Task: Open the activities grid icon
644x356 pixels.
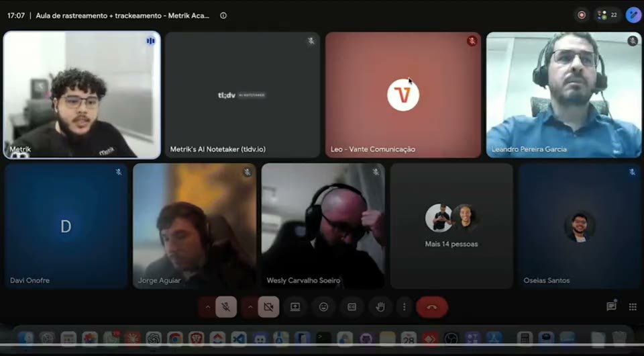Action: 633,307
